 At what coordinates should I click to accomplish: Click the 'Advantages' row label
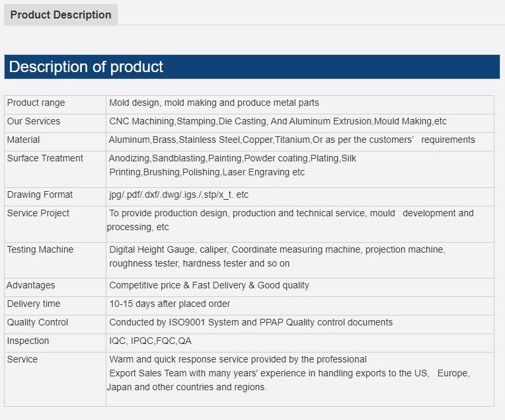tap(31, 286)
